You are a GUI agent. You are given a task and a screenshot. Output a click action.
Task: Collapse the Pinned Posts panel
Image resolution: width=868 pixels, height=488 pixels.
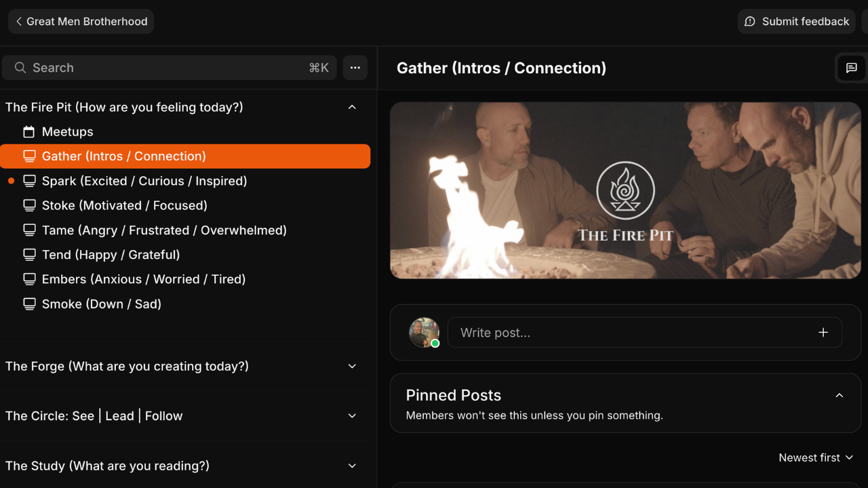[840, 396]
